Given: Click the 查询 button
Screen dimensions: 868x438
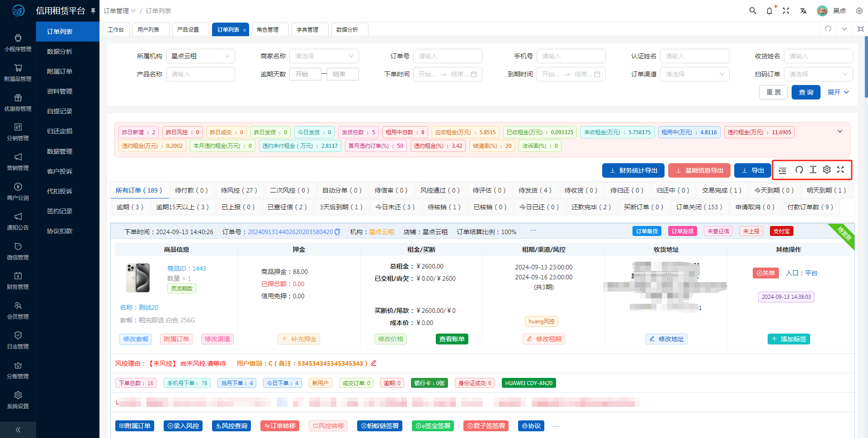Looking at the screenshot, I should tap(806, 92).
